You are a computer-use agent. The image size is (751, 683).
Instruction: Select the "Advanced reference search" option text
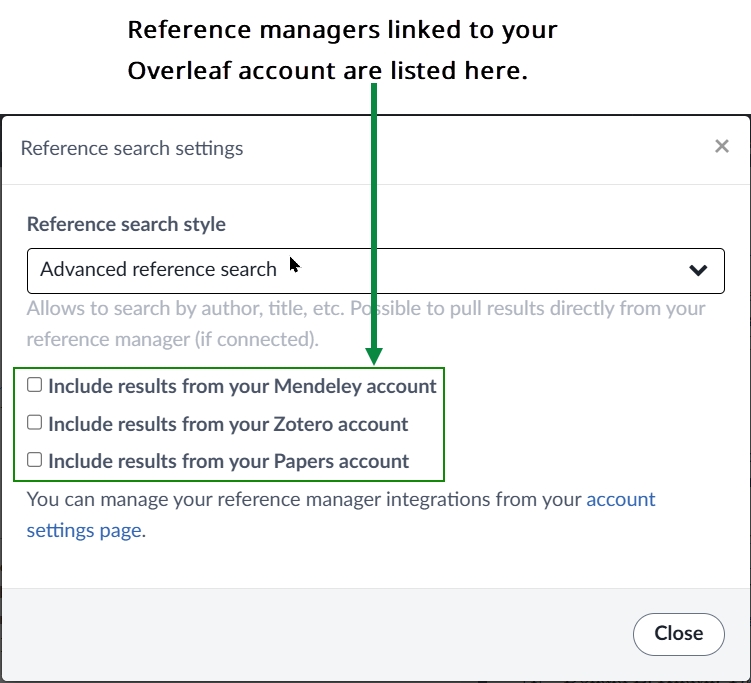pyautogui.click(x=158, y=270)
